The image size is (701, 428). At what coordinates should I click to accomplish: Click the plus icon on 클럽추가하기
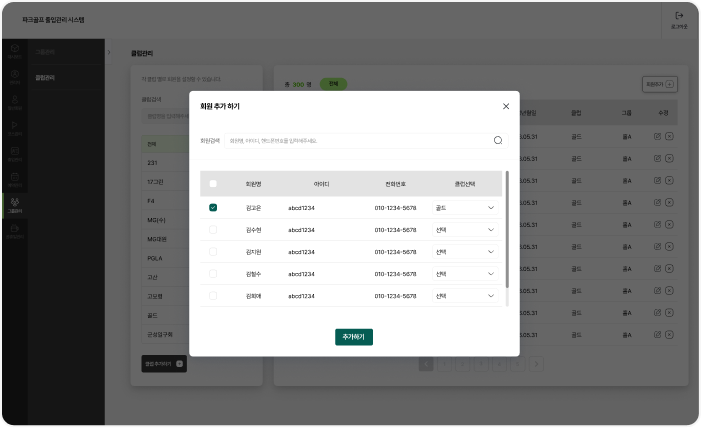pos(179,363)
